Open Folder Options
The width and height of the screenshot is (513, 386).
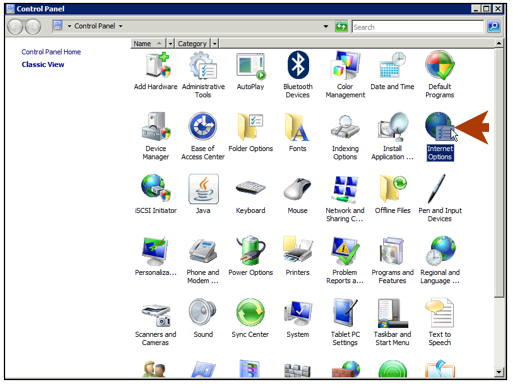click(x=250, y=133)
